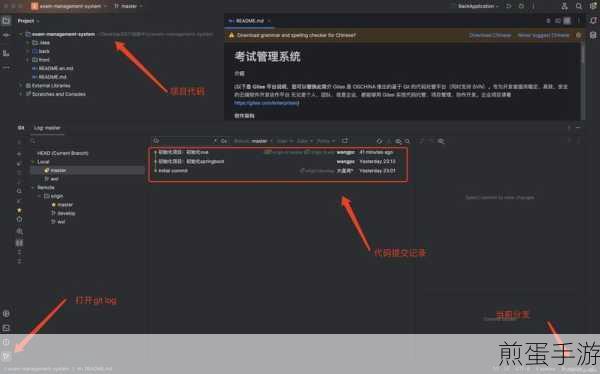This screenshot has width=600, height=374.
Task: Expand the front folder
Action: coord(28,60)
